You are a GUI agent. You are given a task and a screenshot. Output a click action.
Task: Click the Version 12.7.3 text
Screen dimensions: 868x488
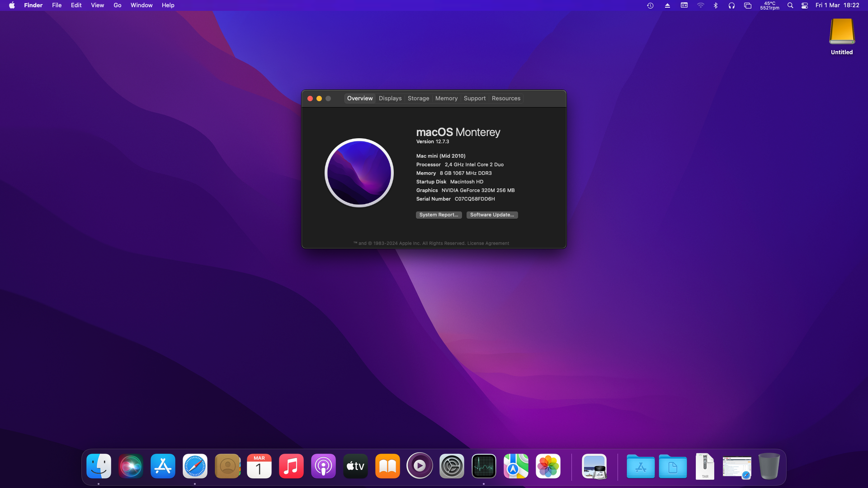[433, 142]
